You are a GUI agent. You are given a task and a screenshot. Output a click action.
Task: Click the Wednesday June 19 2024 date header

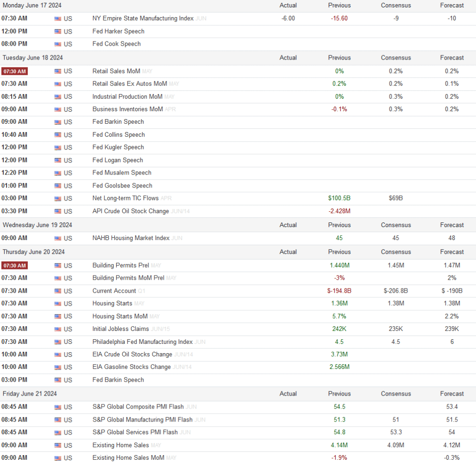[37, 225]
